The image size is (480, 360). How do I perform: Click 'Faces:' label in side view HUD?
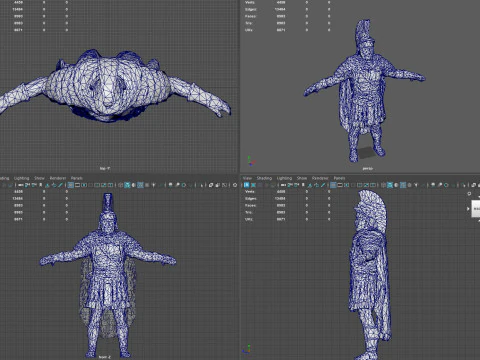(250, 206)
